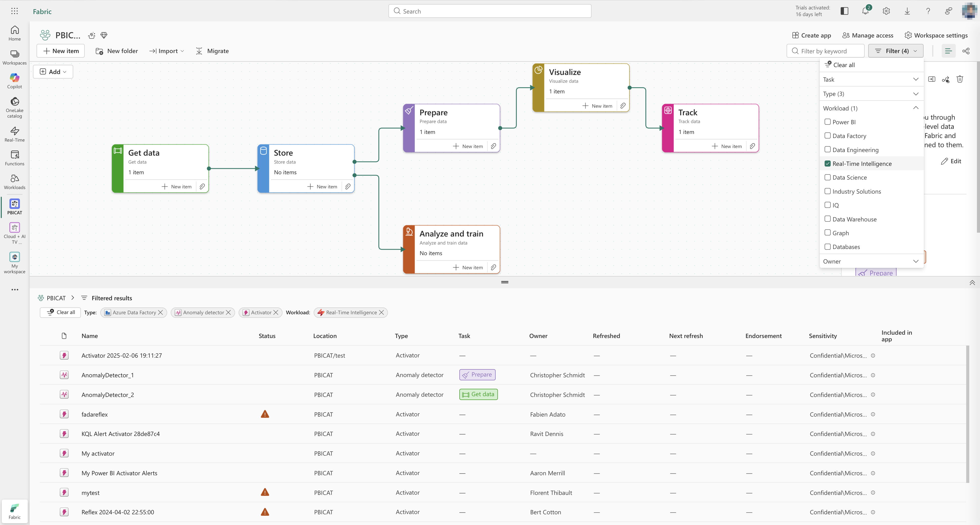Check the Data Engineering workload checkbox

827,149
